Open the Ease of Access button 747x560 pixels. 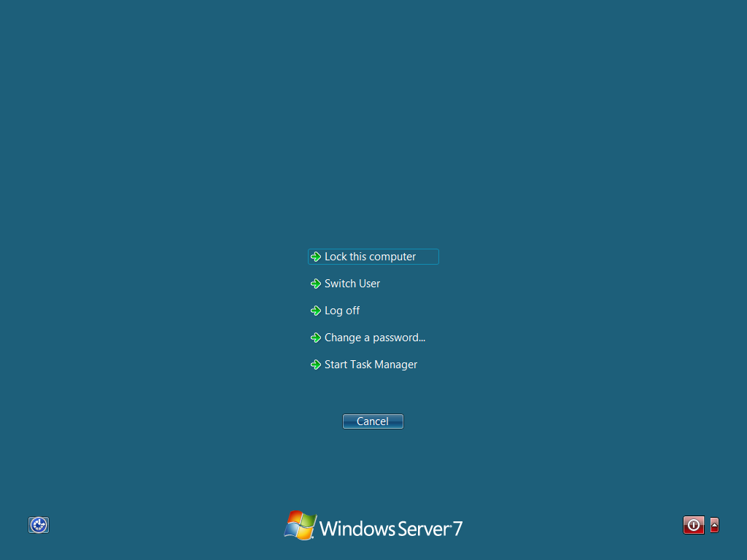[39, 525]
